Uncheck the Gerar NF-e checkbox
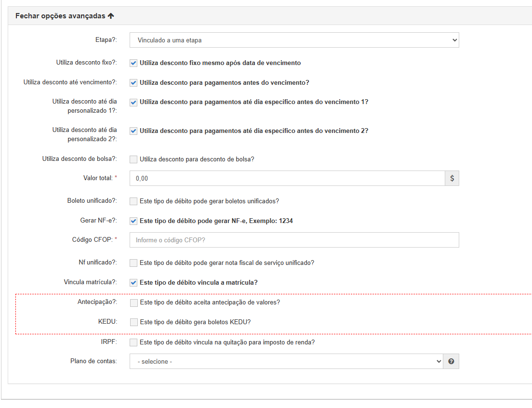 click(x=133, y=221)
